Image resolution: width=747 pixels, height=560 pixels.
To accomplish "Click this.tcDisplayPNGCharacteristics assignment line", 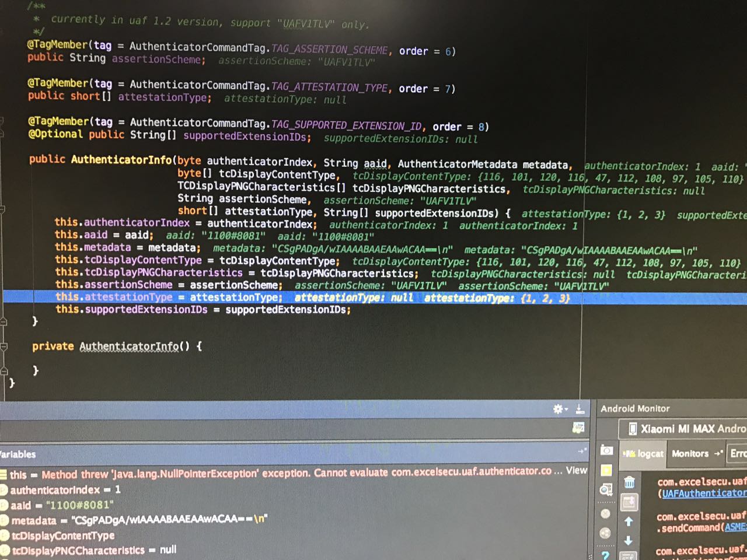I will pos(237,273).
